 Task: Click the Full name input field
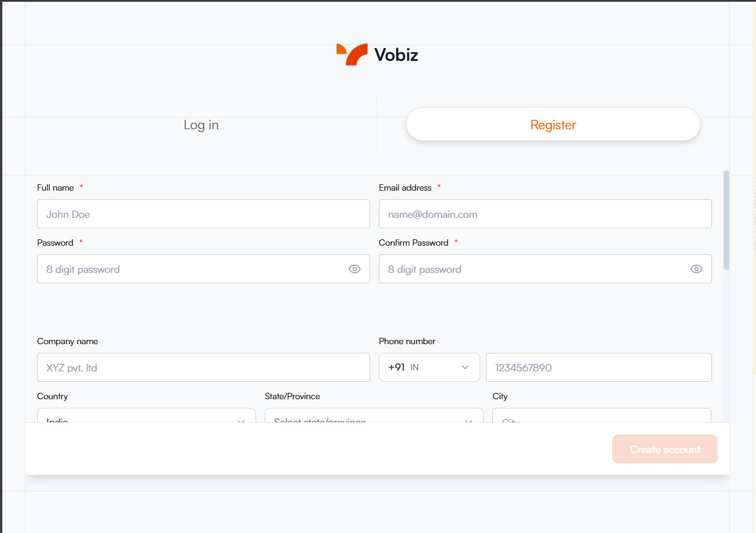(203, 214)
